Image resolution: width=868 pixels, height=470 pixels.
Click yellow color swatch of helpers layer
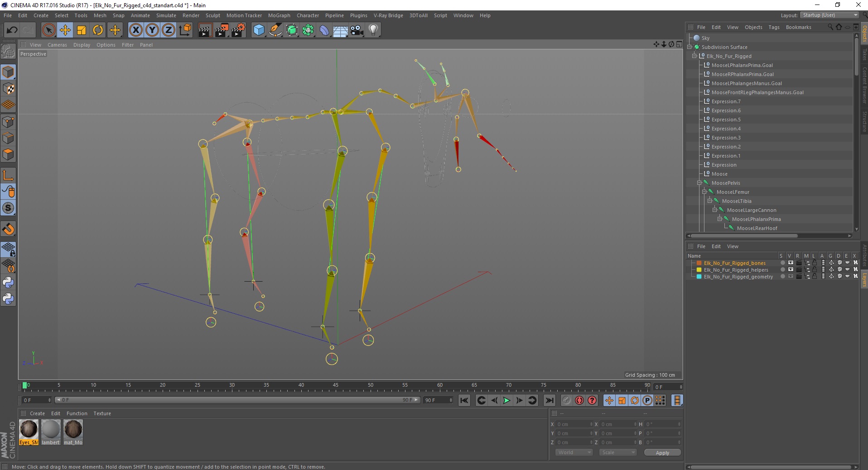699,270
